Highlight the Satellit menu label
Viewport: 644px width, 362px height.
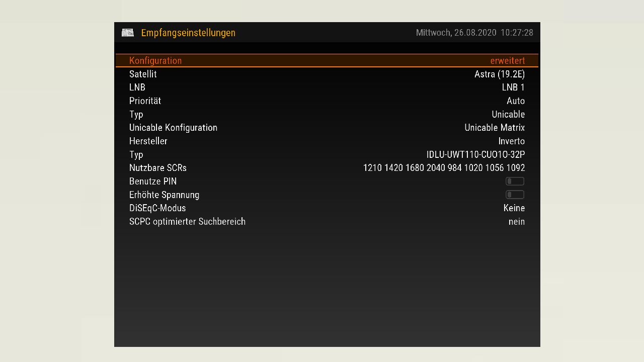[143, 74]
